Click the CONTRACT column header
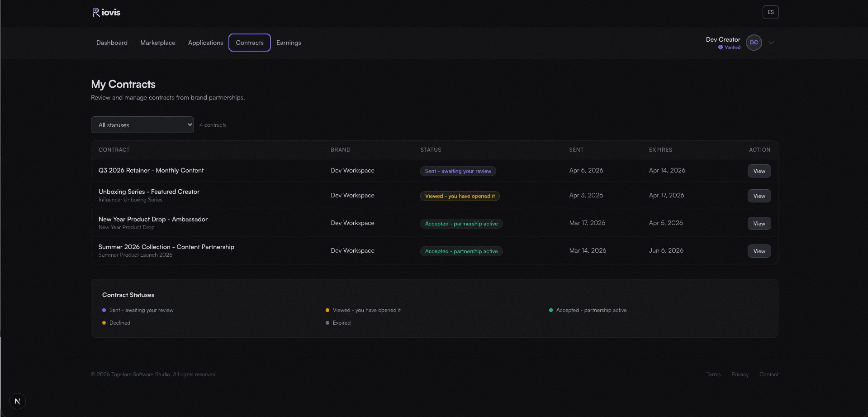The height and width of the screenshot is (417, 868). 114,150
